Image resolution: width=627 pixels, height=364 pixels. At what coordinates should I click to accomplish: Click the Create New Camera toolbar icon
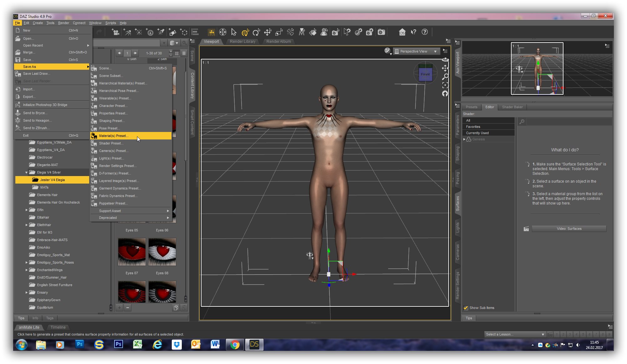pyautogui.click(x=115, y=32)
